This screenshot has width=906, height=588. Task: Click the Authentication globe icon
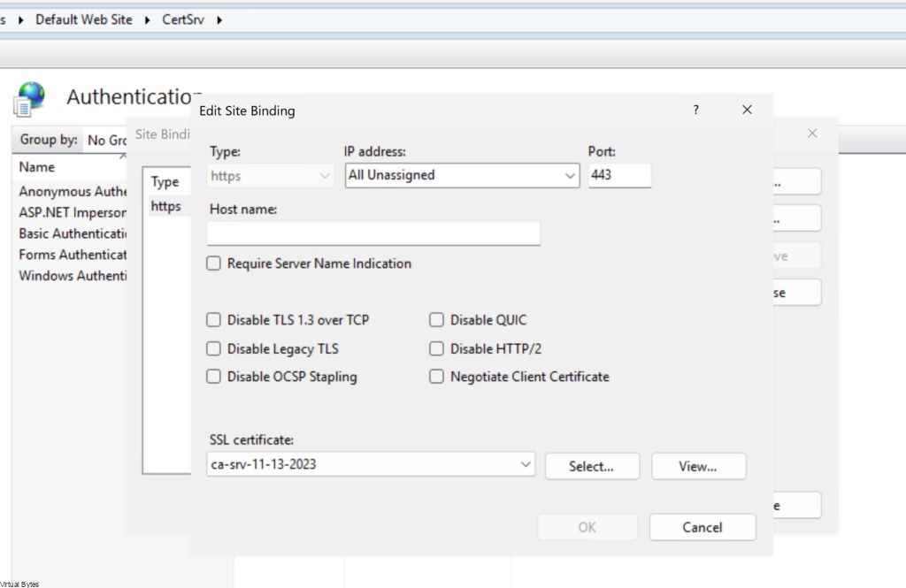point(29,98)
